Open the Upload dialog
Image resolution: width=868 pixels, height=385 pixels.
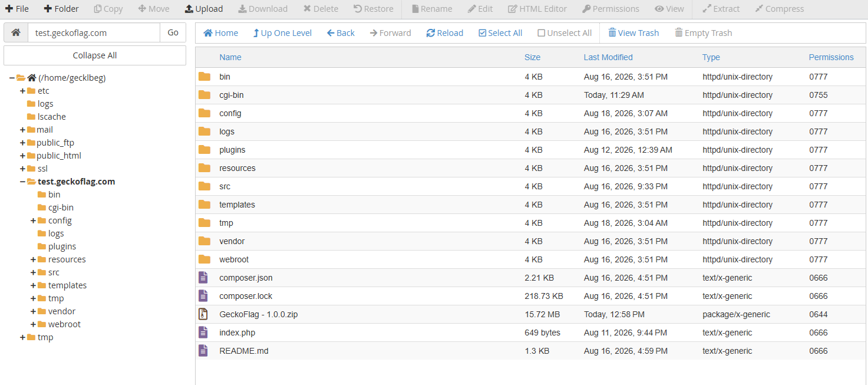pos(204,9)
